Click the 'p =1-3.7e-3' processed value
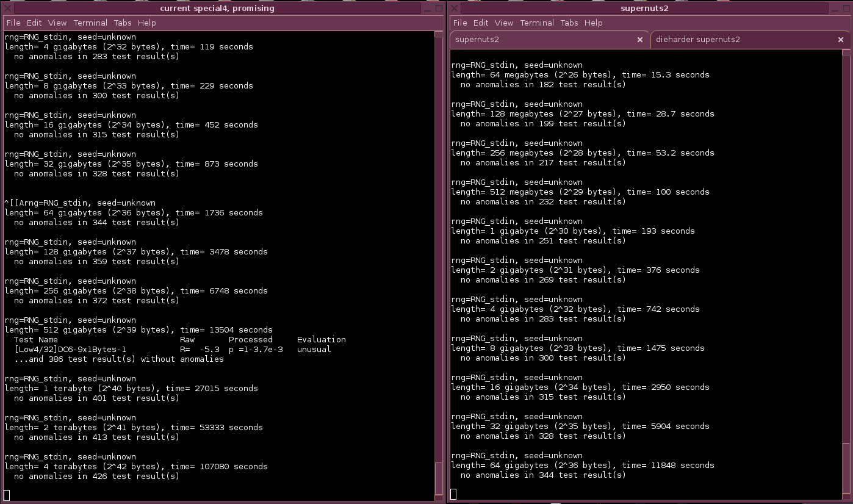The image size is (853, 504). pyautogui.click(x=256, y=349)
